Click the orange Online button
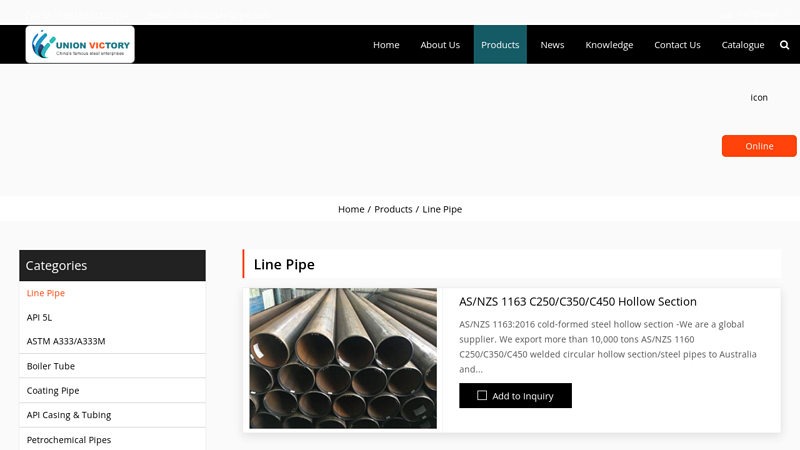Viewport: 800px width, 450px height. point(759,146)
